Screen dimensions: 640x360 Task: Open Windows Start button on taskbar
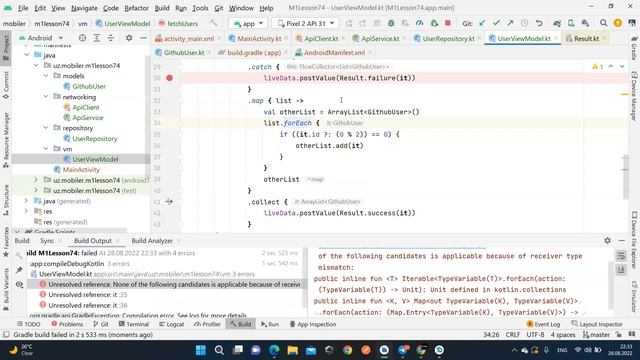click(x=201, y=350)
